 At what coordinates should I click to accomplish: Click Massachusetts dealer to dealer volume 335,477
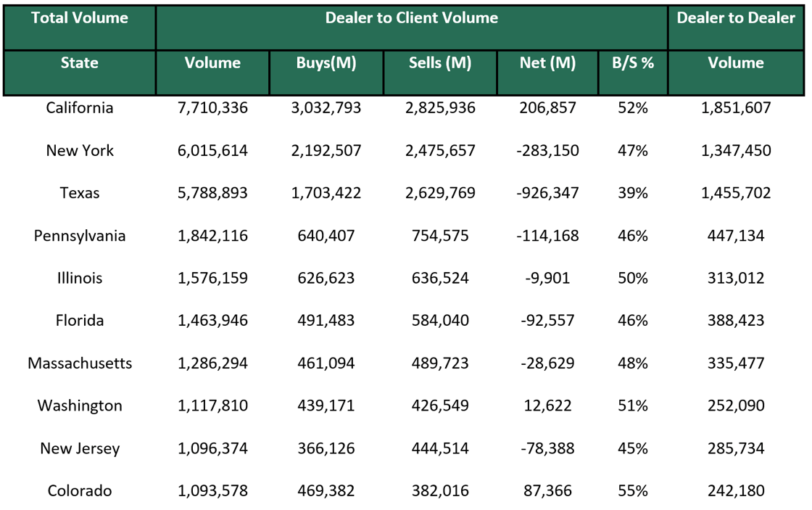736,363
